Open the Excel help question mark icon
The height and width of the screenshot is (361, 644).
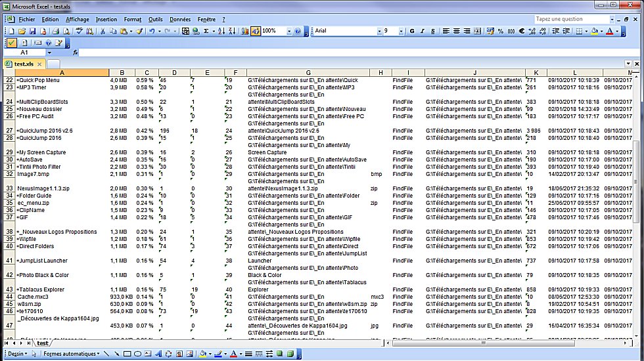[298, 32]
